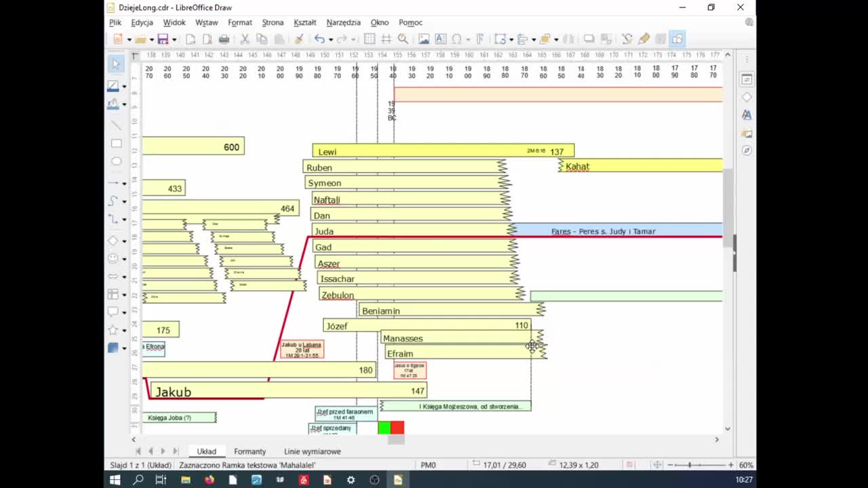The image size is (868, 488).
Task: Switch to the Formanty layer tab
Action: tap(250, 451)
